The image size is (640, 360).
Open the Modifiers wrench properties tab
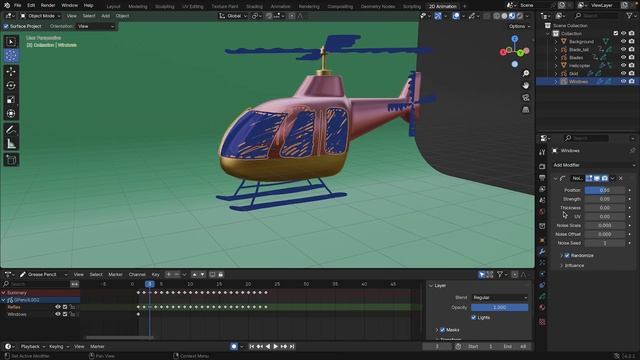[542, 251]
